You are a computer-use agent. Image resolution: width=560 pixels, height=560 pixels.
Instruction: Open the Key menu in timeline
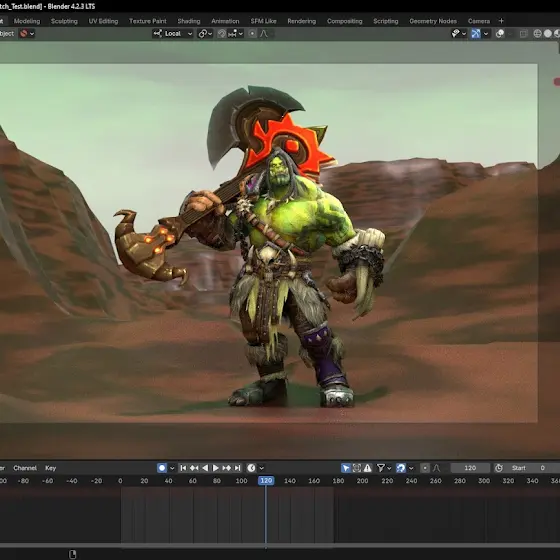coord(50,468)
